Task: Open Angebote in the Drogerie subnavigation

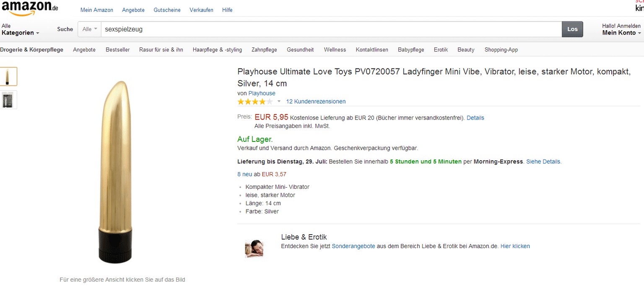Action: (84, 50)
